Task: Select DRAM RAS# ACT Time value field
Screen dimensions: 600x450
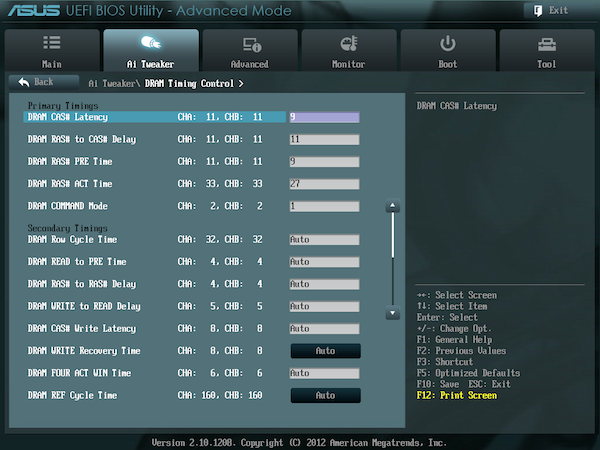Action: (x=324, y=184)
